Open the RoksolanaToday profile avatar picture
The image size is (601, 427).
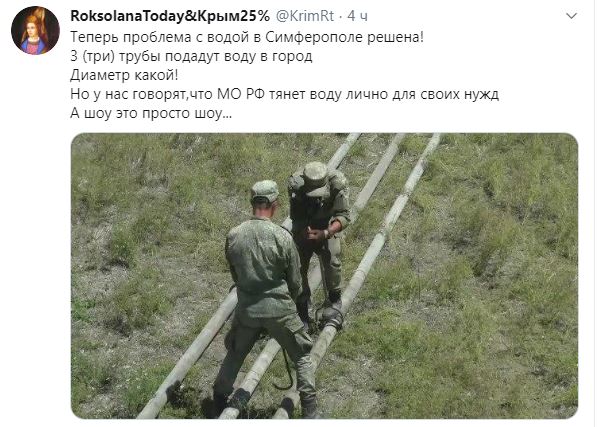click(x=35, y=31)
